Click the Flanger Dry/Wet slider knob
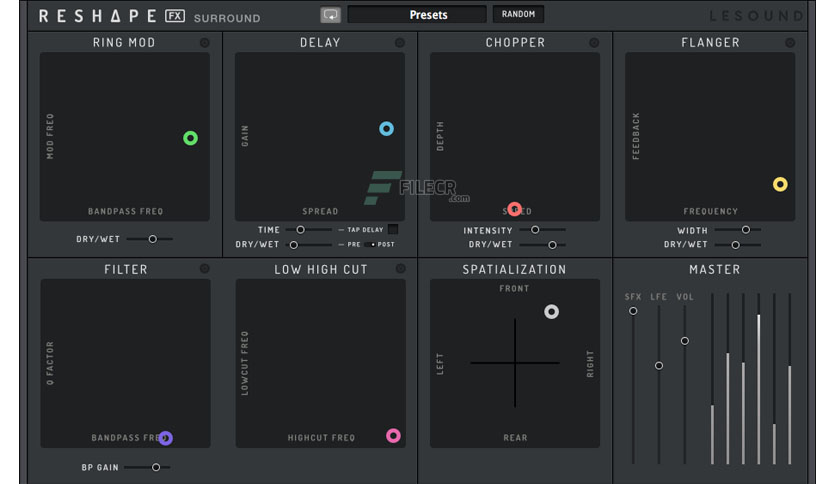 pos(735,245)
